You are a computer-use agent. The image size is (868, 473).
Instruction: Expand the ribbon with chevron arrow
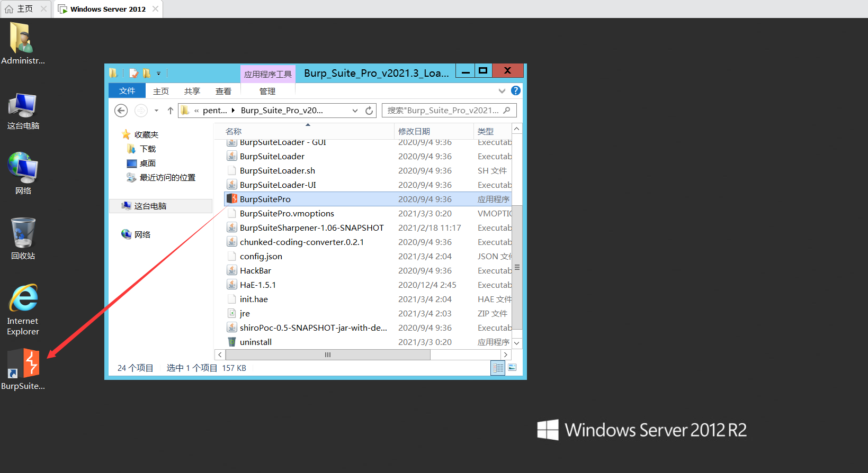pyautogui.click(x=502, y=91)
